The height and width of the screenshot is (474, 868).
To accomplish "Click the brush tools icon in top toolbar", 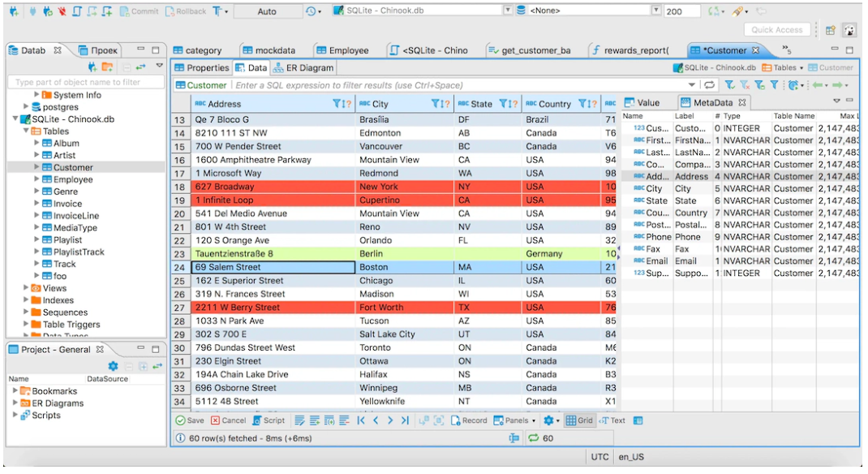I will tap(738, 11).
